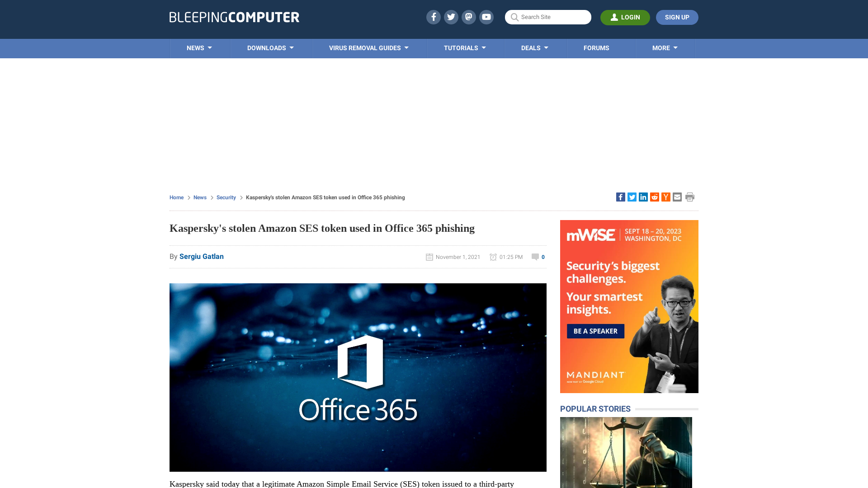Expand the Virus Removal Guides menu
868x488 pixels.
pyautogui.click(x=369, y=48)
